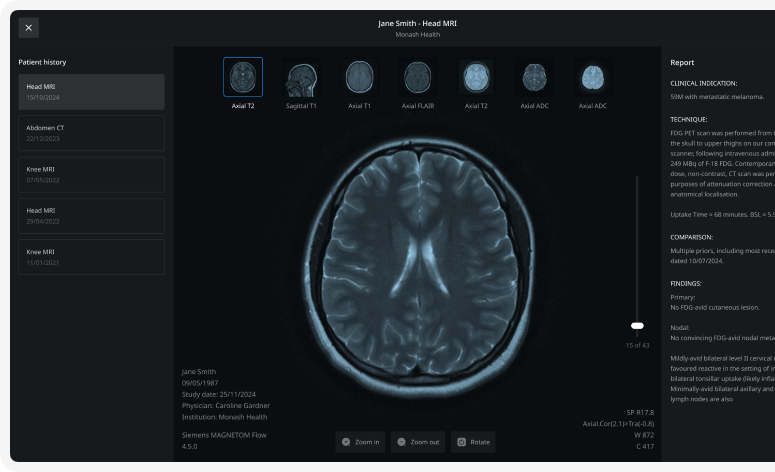Click the rotate icon in Rotate button

click(x=461, y=441)
